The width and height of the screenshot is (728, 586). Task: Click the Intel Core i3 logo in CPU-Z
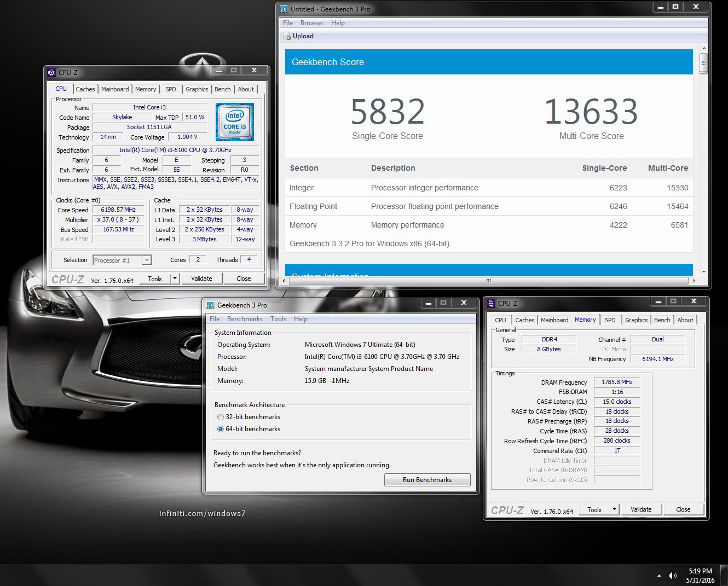point(235,122)
